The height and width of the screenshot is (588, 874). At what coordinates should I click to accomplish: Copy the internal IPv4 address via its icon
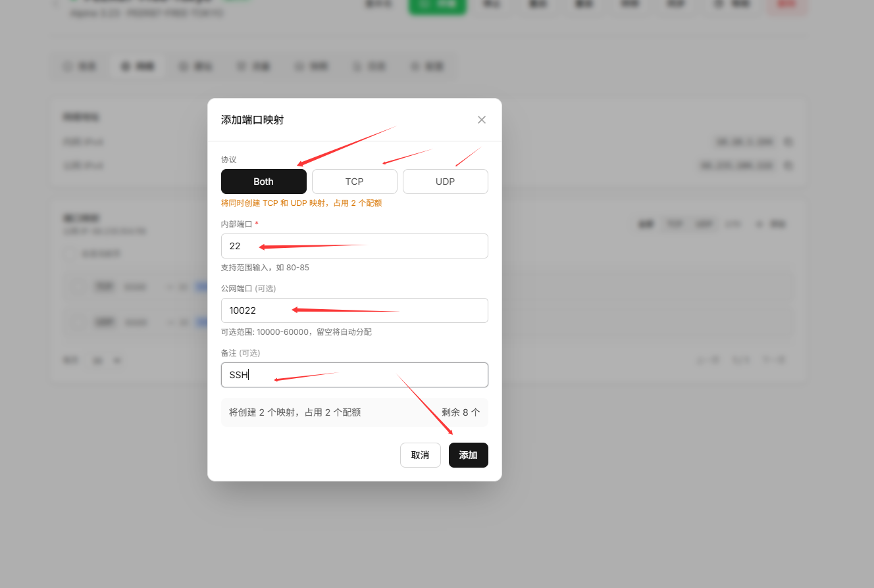[x=788, y=142]
